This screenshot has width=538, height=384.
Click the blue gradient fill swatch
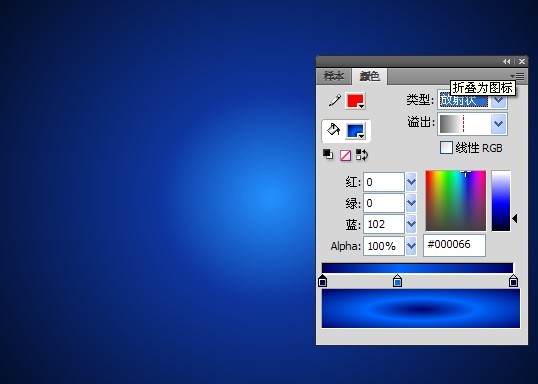356,131
